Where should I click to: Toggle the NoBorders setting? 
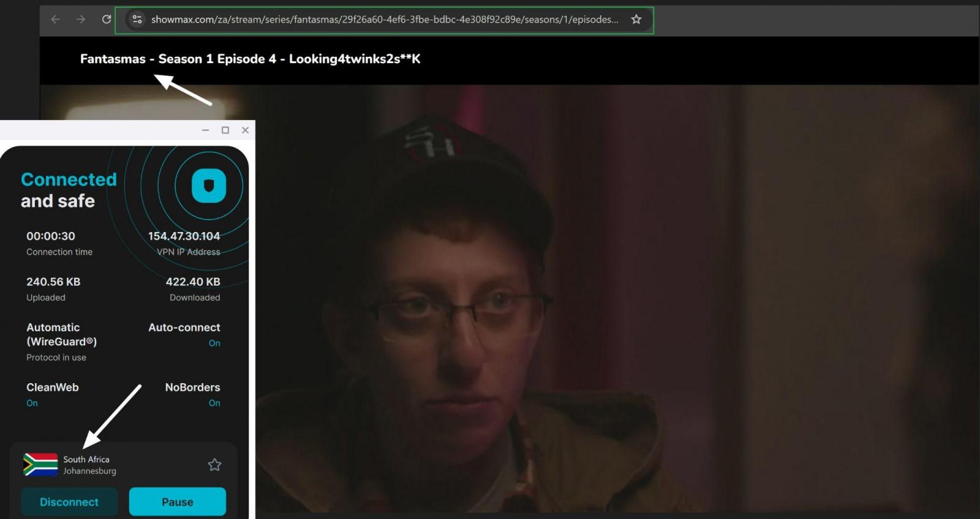tap(214, 403)
